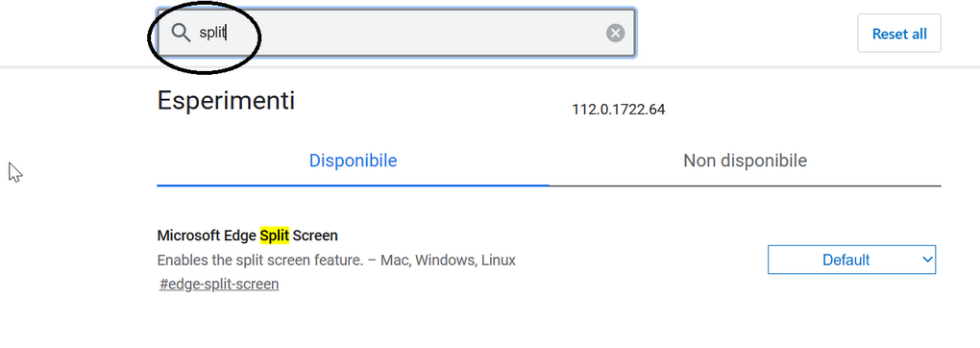This screenshot has width=980, height=348.
Task: Click the Esperimenti page heading
Action: (x=226, y=100)
